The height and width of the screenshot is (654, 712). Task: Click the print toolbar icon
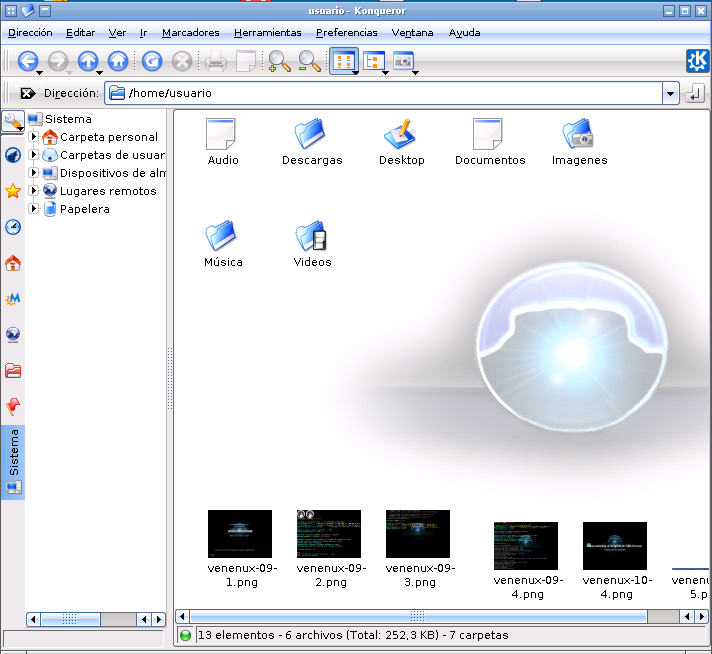(215, 61)
